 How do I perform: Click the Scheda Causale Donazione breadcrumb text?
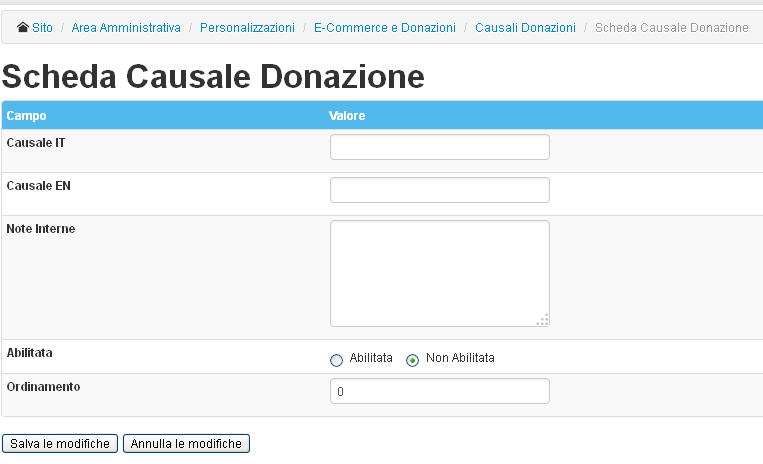coord(672,28)
